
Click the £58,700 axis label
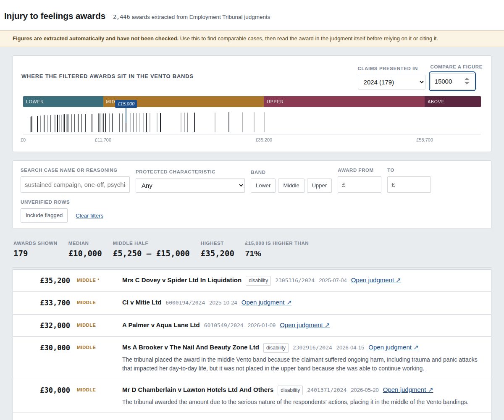425,140
